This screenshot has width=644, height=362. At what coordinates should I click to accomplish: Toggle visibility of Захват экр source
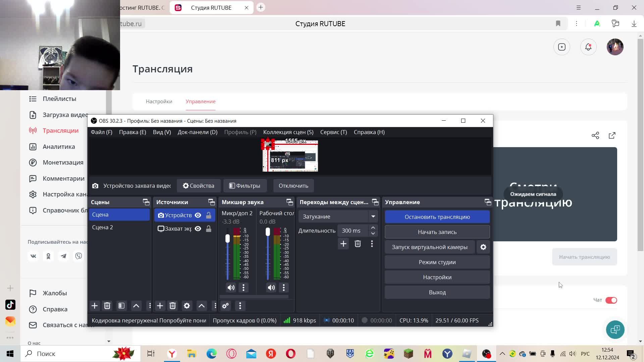pos(198,229)
